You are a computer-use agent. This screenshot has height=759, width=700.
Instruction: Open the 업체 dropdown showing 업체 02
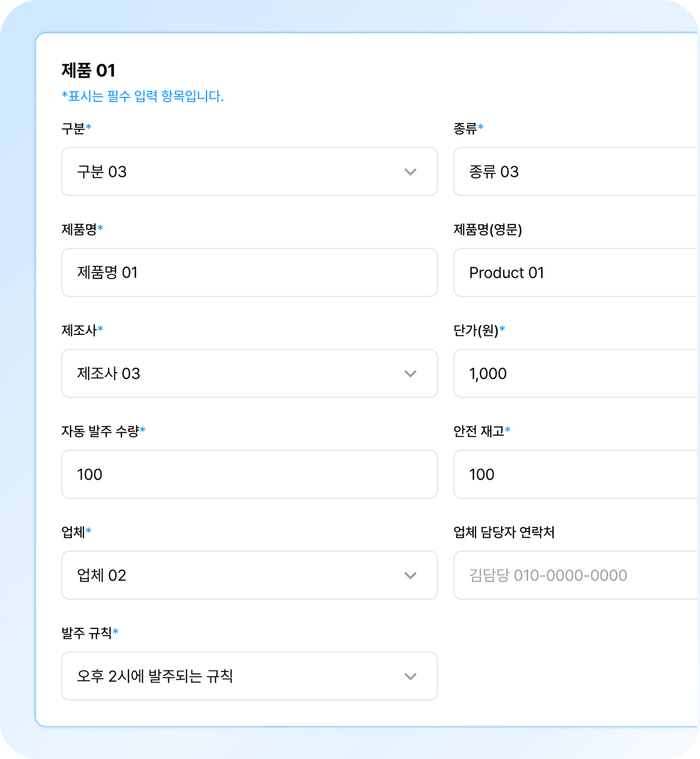click(250, 575)
